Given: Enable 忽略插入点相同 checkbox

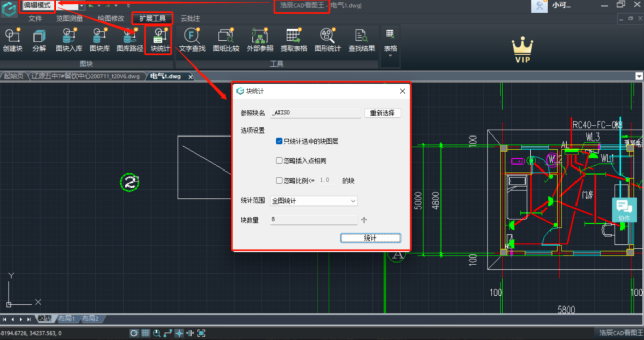Looking at the screenshot, I should [279, 161].
